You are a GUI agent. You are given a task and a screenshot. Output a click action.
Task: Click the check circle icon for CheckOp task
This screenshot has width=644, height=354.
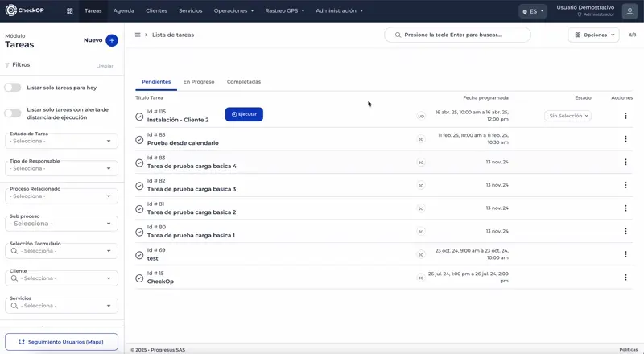tap(139, 278)
